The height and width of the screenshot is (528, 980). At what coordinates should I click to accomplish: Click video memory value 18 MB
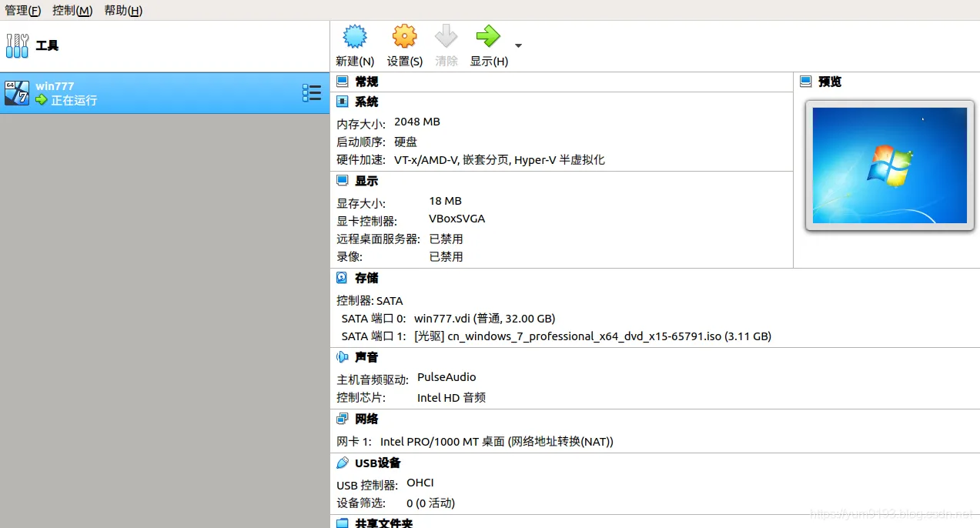point(445,201)
